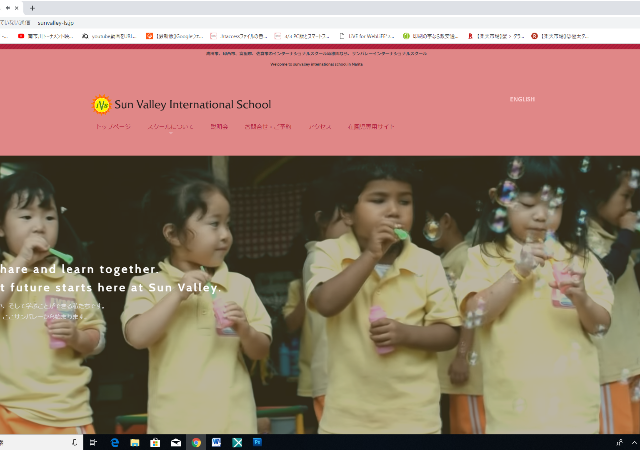Open 説明会 navigation item
This screenshot has height=450, width=640.
(219, 127)
